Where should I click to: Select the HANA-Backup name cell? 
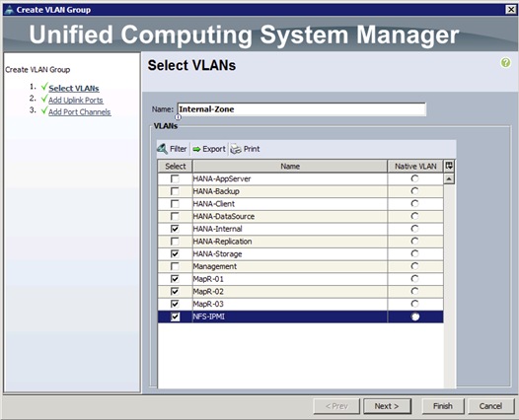(x=290, y=191)
